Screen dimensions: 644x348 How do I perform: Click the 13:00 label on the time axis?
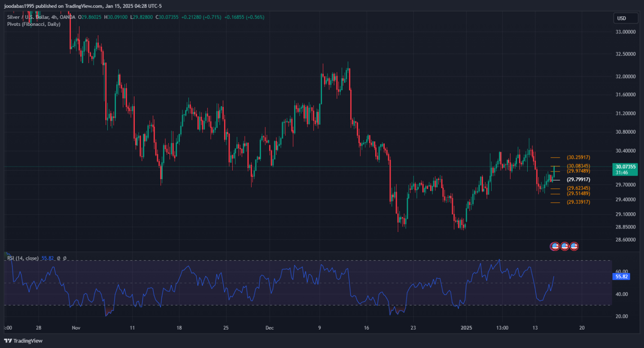pos(502,328)
